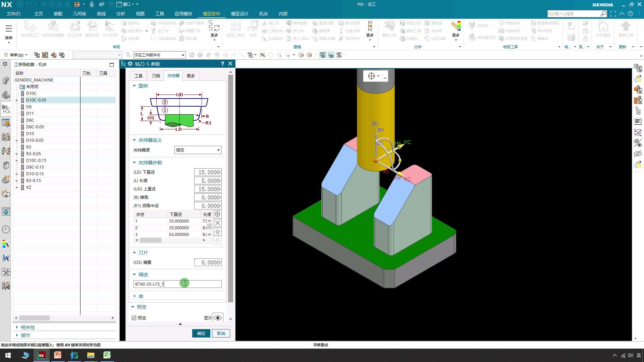The height and width of the screenshot is (362, 644).
Task: Click the top icon in right sidebar
Action: click(x=638, y=68)
